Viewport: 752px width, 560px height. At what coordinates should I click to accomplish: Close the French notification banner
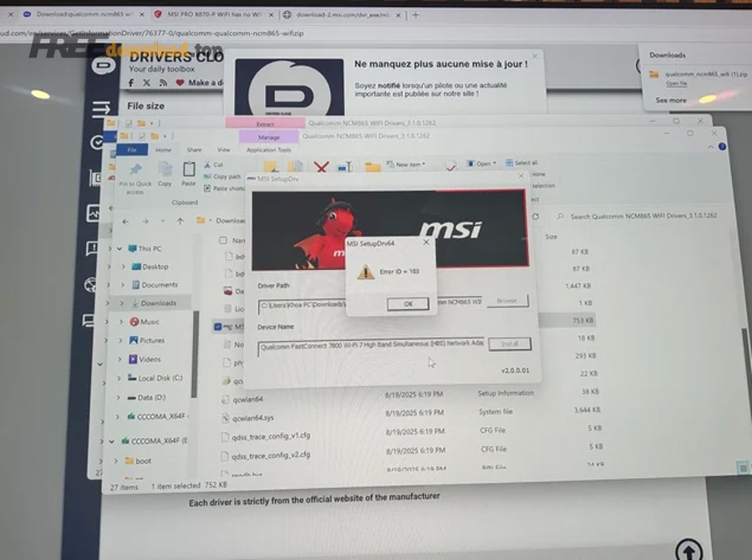pos(535,56)
